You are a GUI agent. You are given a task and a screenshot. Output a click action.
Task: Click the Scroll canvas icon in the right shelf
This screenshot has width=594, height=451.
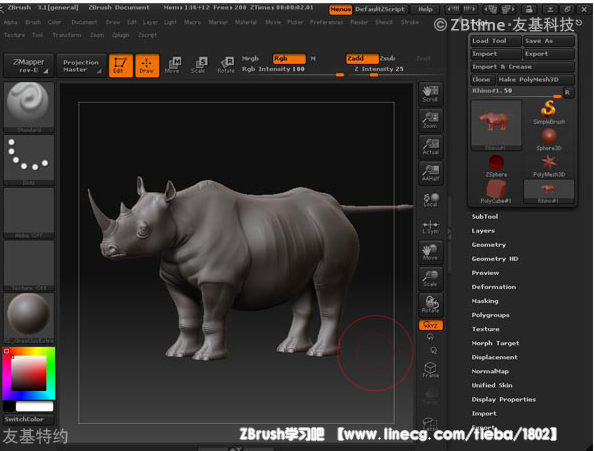click(430, 94)
